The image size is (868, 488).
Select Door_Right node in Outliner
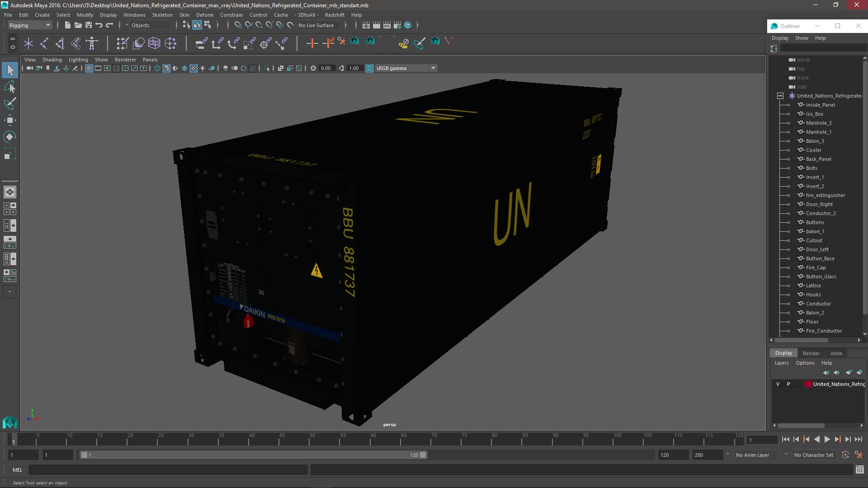(x=819, y=204)
